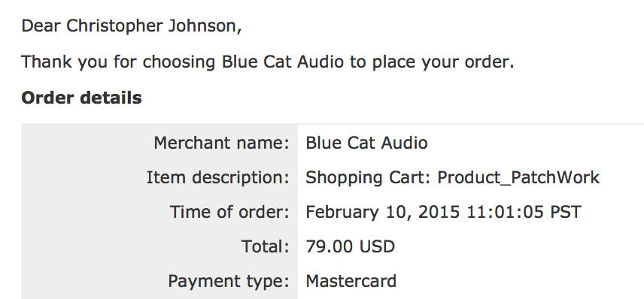
Task: Click Blue Cat Audio in thank-you sentence
Action: (x=283, y=62)
